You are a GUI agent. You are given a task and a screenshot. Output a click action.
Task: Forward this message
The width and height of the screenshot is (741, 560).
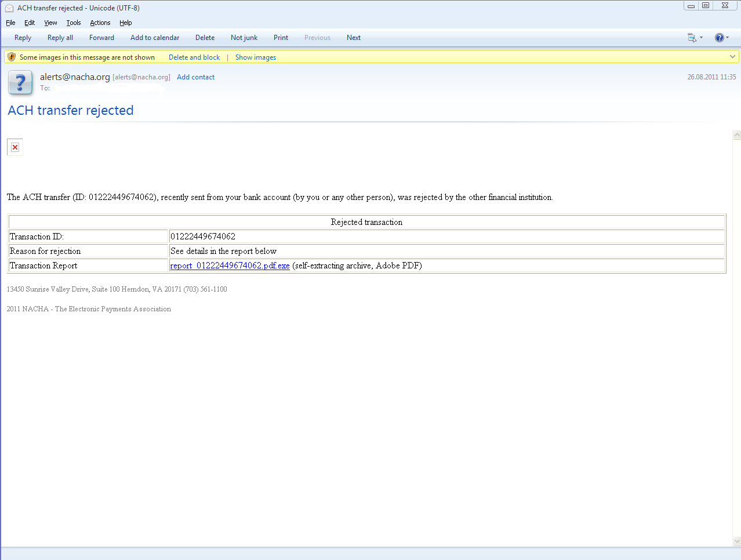tap(101, 38)
